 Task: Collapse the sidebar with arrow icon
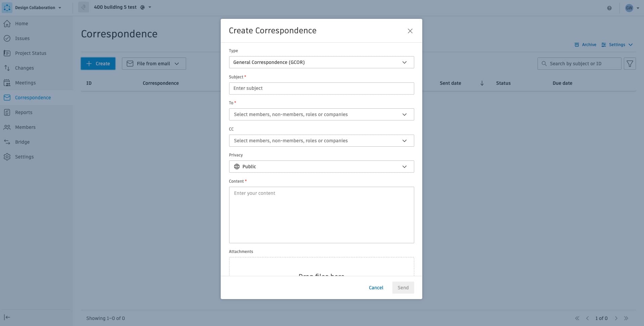[x=7, y=317]
